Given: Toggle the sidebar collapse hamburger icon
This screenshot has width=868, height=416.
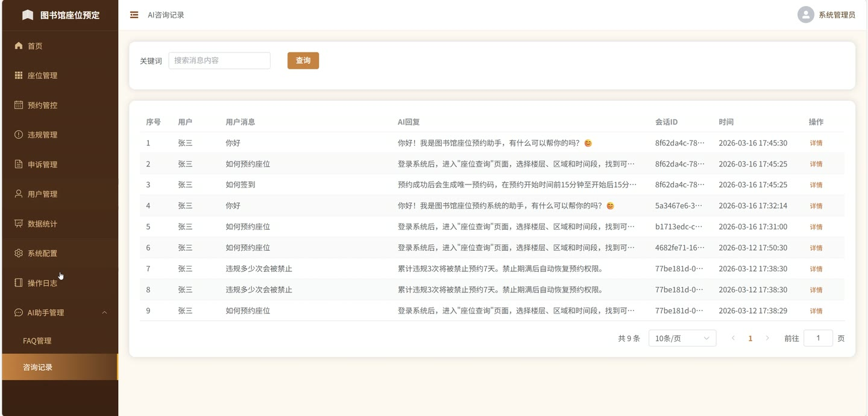Looking at the screenshot, I should coord(134,15).
